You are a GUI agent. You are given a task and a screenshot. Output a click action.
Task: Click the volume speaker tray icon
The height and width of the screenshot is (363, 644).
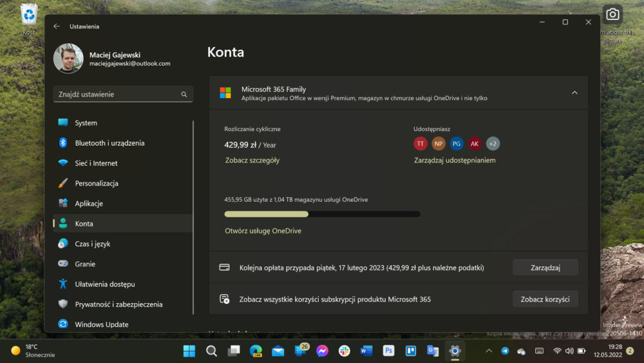tap(569, 351)
